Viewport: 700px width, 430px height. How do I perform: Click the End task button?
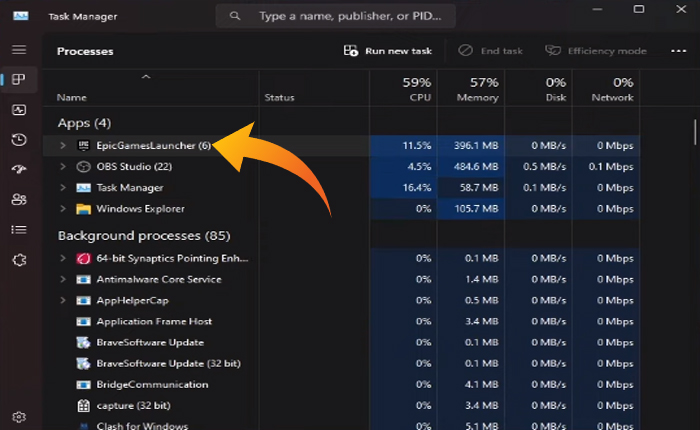(490, 51)
